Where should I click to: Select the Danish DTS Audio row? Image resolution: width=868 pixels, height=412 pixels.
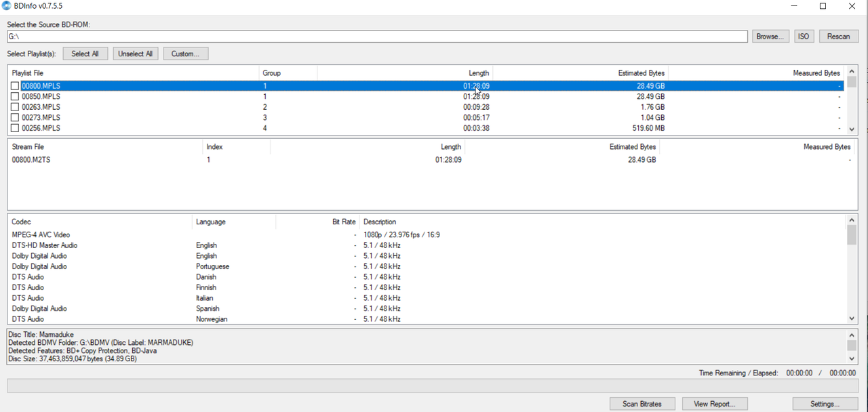click(x=427, y=277)
